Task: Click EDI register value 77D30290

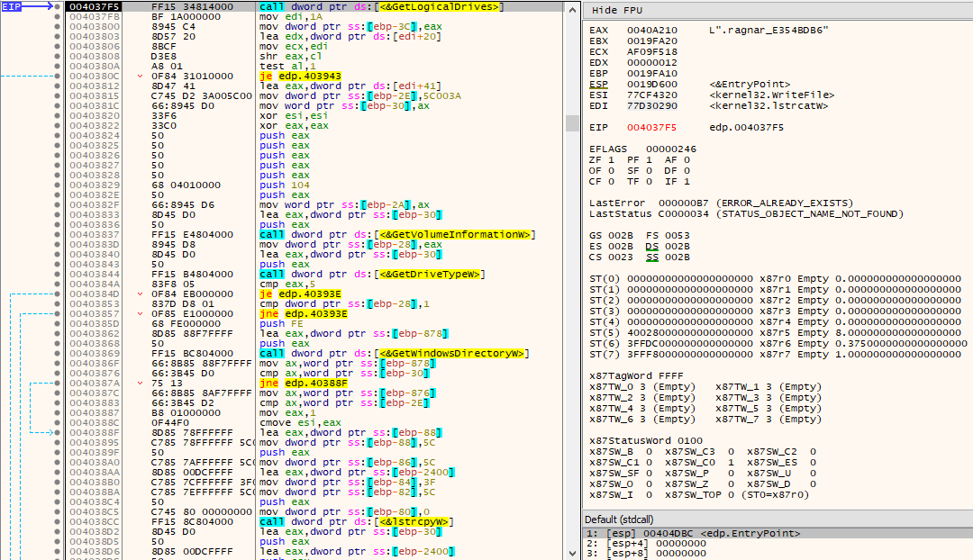Action: click(652, 106)
